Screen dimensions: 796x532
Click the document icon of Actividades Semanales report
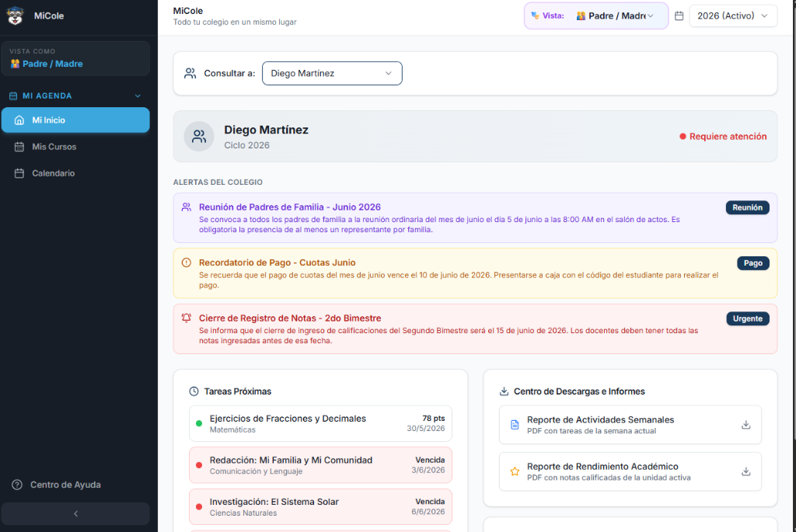(x=515, y=425)
